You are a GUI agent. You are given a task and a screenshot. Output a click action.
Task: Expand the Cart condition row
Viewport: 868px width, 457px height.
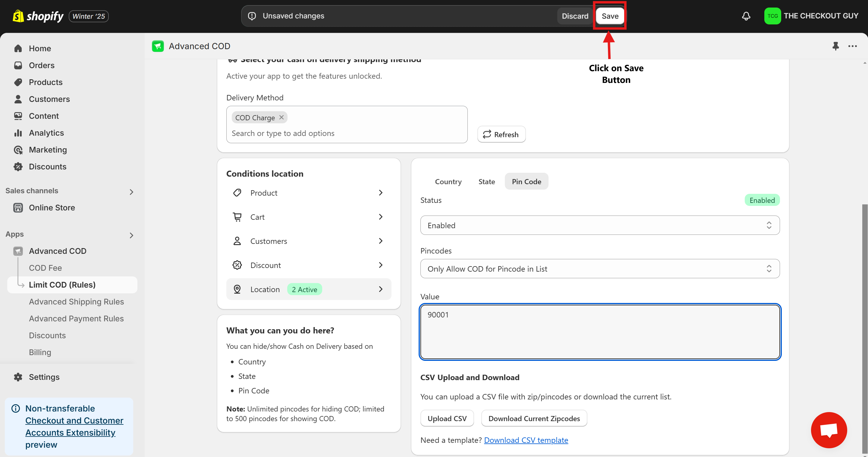click(x=309, y=217)
